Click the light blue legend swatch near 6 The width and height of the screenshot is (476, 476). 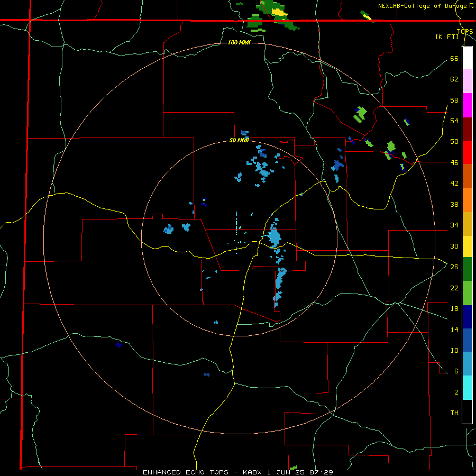click(x=467, y=364)
